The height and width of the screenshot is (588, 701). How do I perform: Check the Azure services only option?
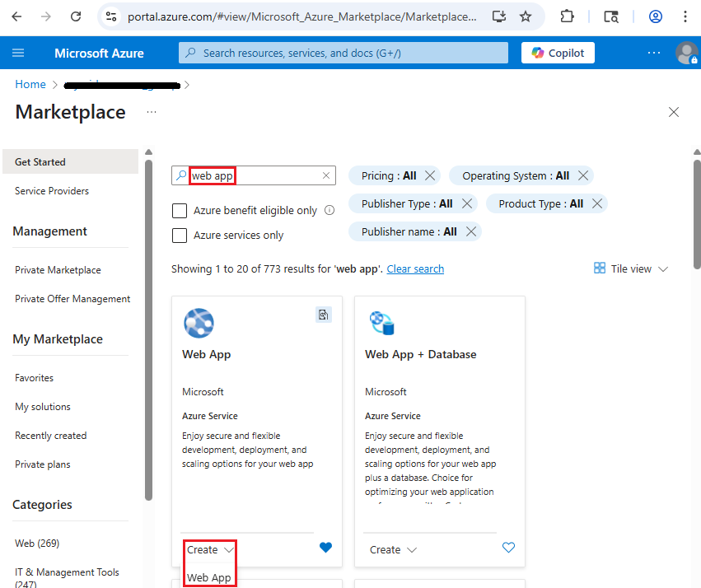(180, 235)
